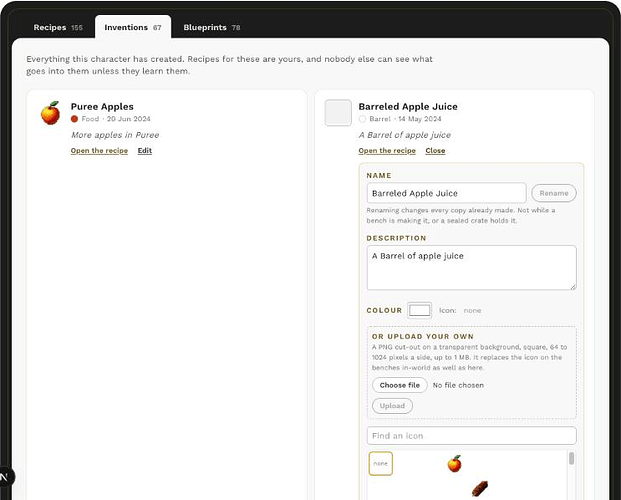The height and width of the screenshot is (500, 621).
Task: Click the Barreled Apple Juice heading
Action: [408, 107]
